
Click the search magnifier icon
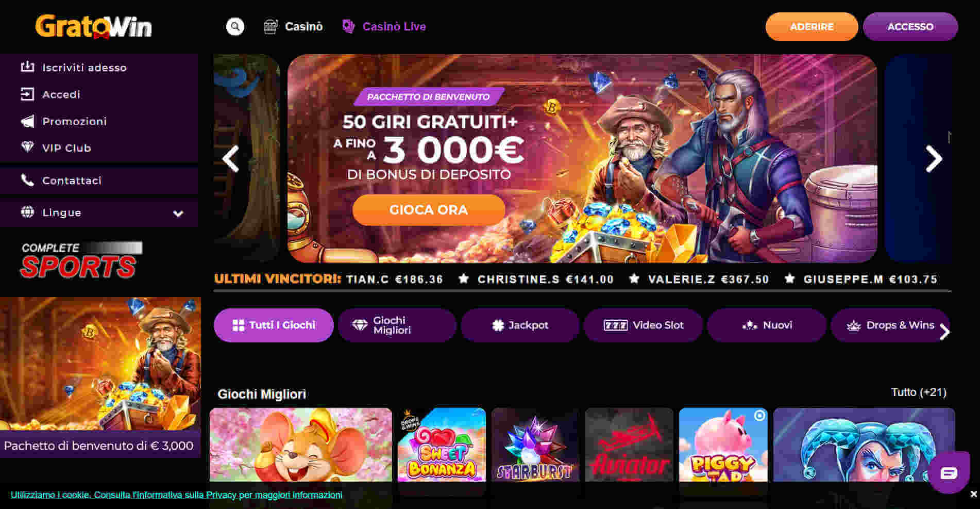click(235, 26)
